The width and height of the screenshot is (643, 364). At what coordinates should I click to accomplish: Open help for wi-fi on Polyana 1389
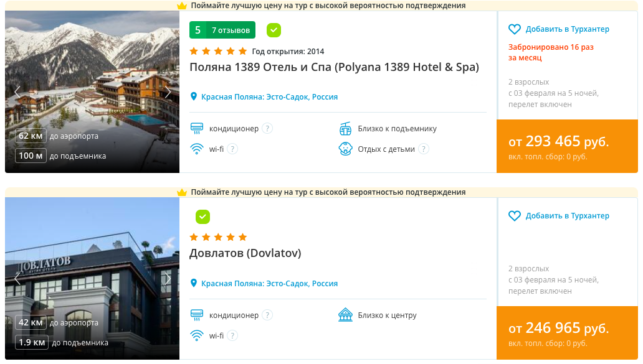pyautogui.click(x=232, y=149)
